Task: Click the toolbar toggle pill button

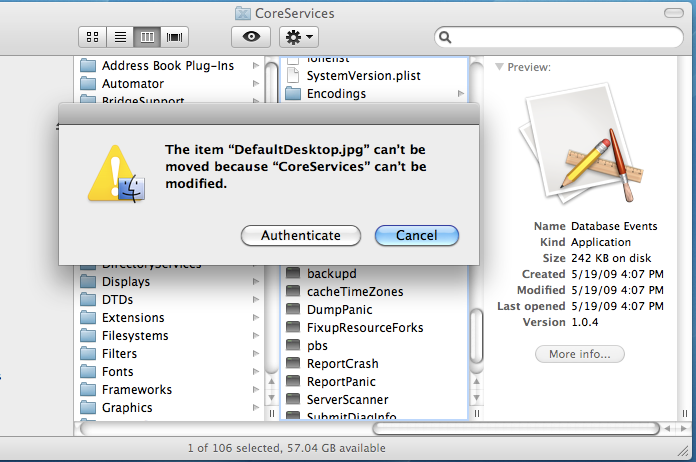Action: pos(673,13)
